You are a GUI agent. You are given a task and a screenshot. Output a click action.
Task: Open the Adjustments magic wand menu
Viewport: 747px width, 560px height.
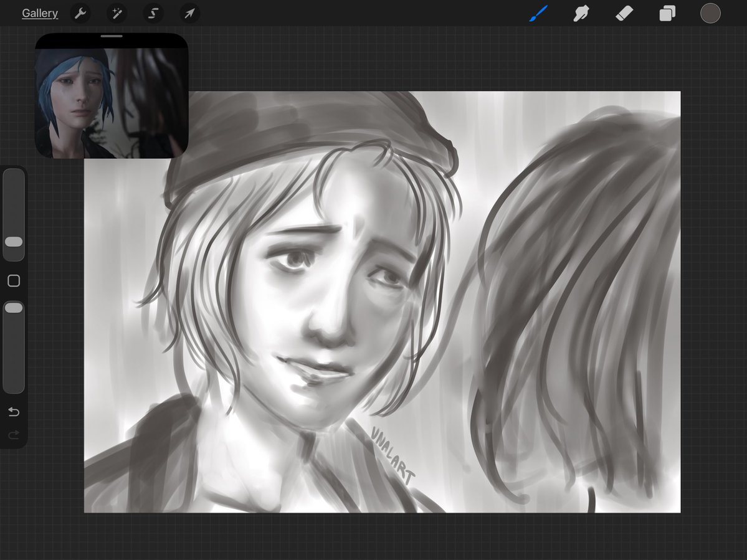coord(117,13)
